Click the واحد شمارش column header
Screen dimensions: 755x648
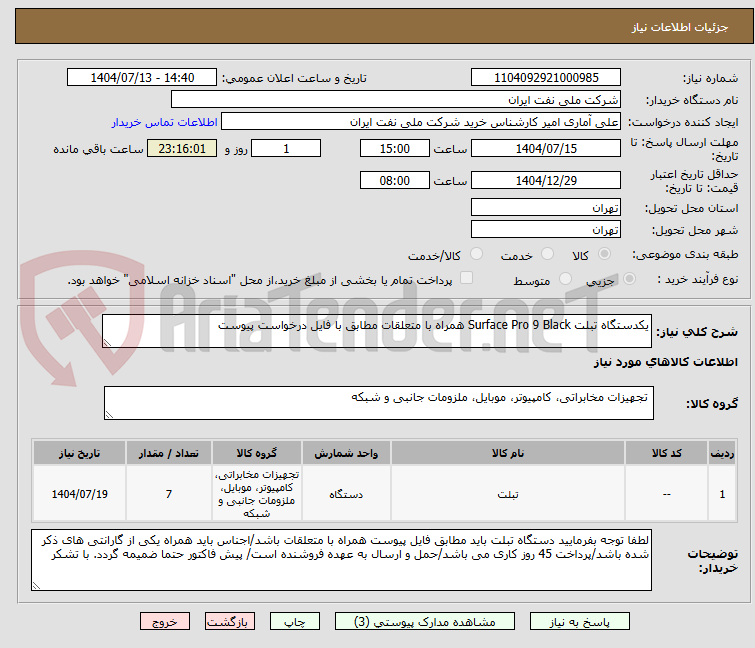[x=346, y=453]
